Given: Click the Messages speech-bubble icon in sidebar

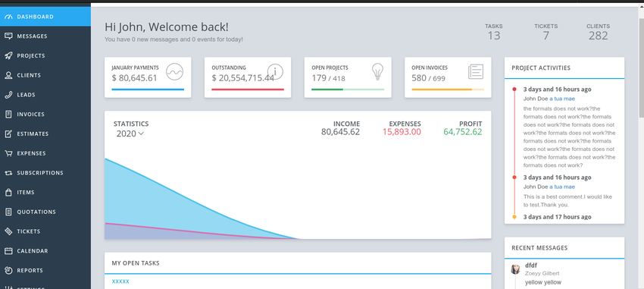Looking at the screenshot, I should pyautogui.click(x=8, y=36).
